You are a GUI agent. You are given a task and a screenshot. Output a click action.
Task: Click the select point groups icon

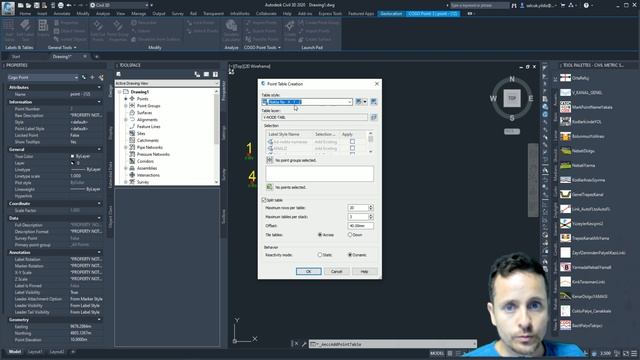coord(269,160)
